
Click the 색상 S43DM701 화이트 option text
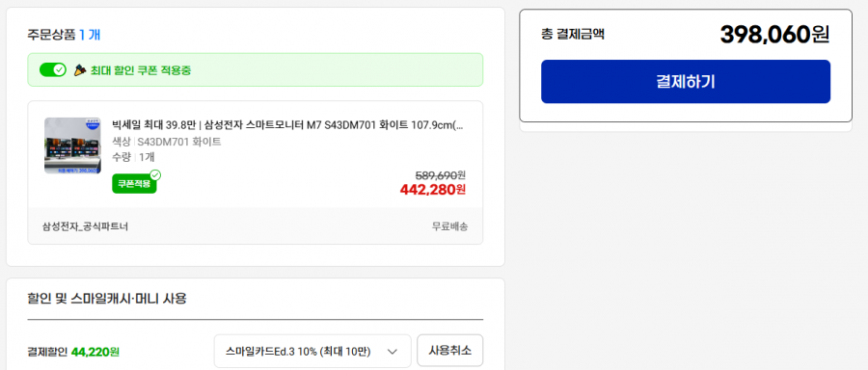tap(167, 142)
